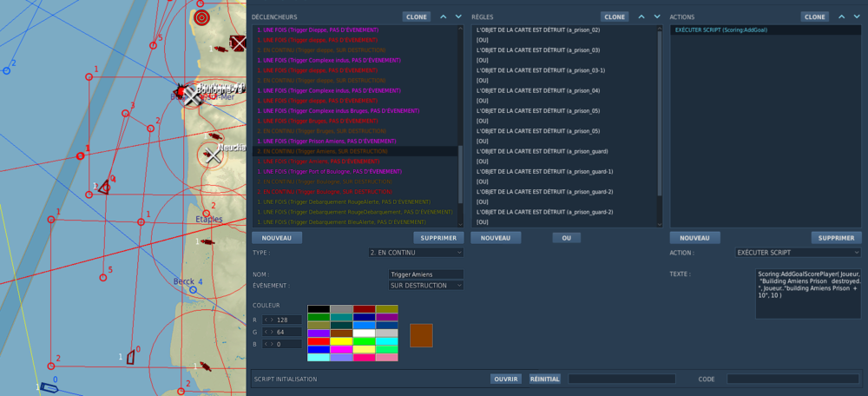The image size is (868, 396).
Task: Delete action with SUPPRIMER under Actions
Action: click(x=837, y=238)
